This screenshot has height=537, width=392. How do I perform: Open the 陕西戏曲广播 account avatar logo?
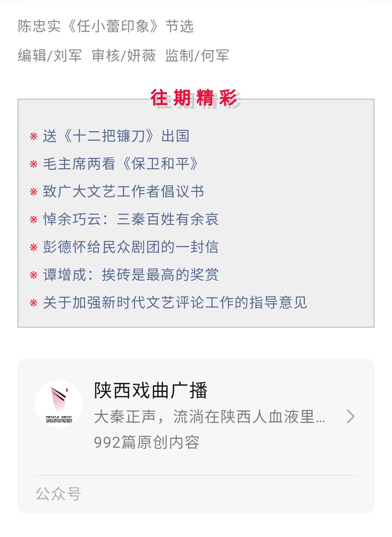(59, 404)
